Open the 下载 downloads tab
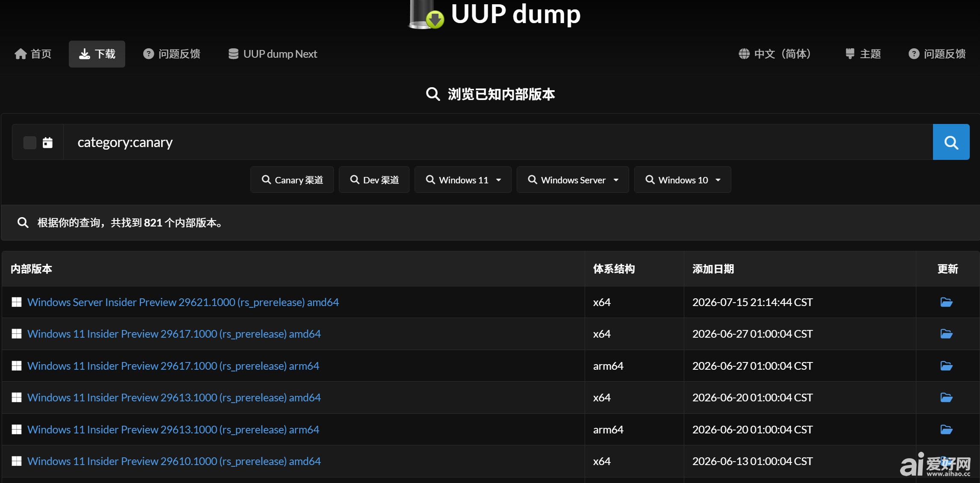The height and width of the screenshot is (483, 980). tap(97, 54)
